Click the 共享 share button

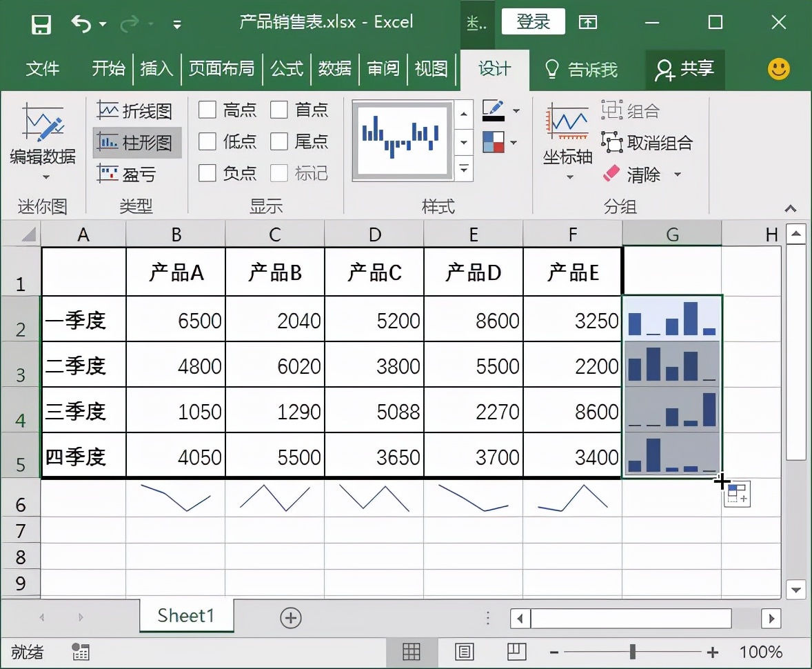click(684, 69)
